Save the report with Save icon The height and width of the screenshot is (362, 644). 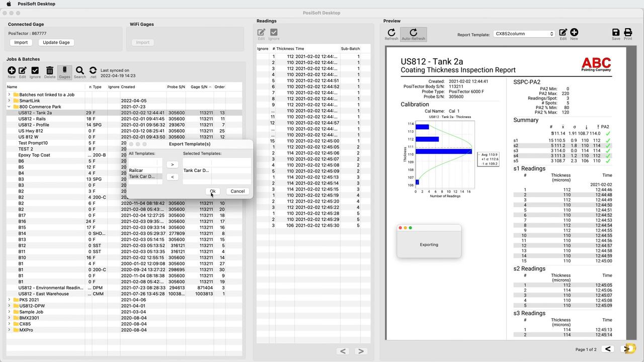(x=616, y=34)
